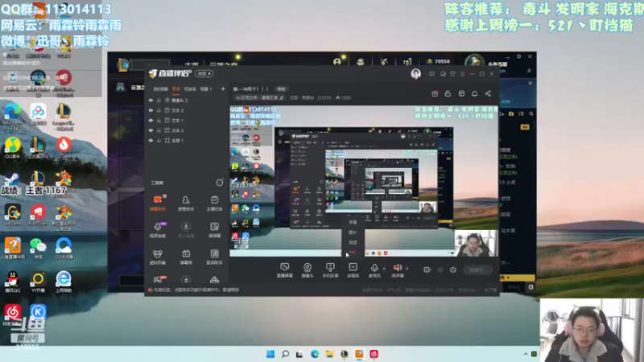
Task: Add camera source 摄像头
Action: 308,270
